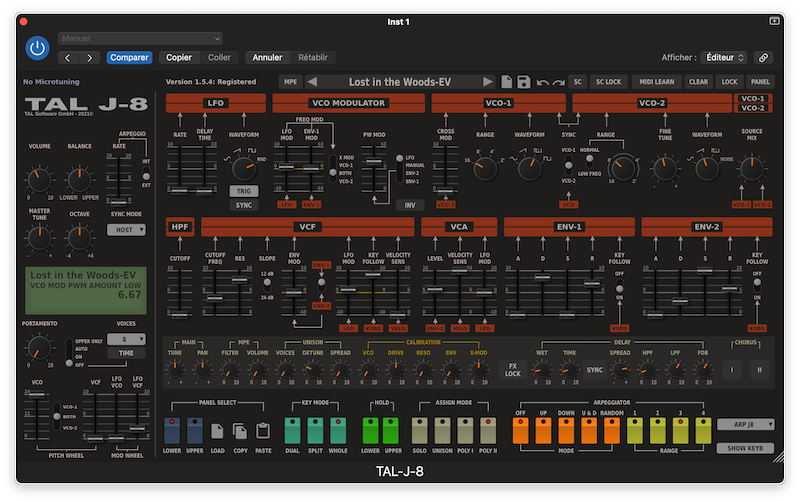Select Unison assign mode
This screenshot has height=502, width=800.
pos(442,431)
